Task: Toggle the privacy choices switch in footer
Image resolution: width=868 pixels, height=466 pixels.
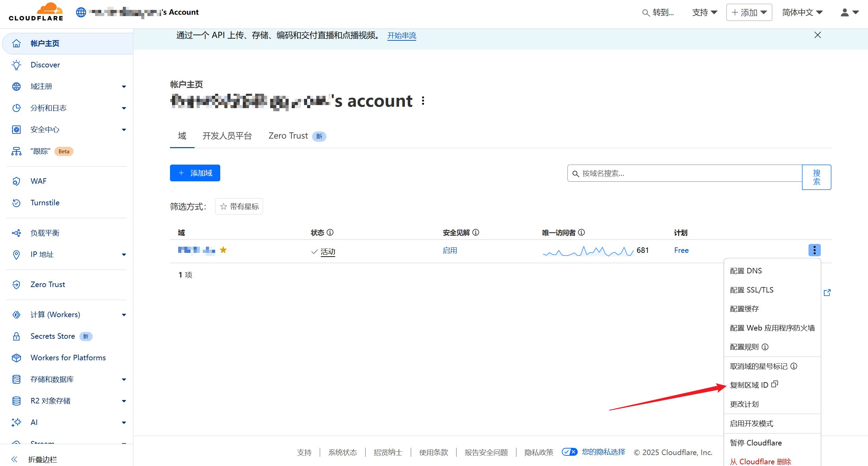Action: tap(570, 452)
